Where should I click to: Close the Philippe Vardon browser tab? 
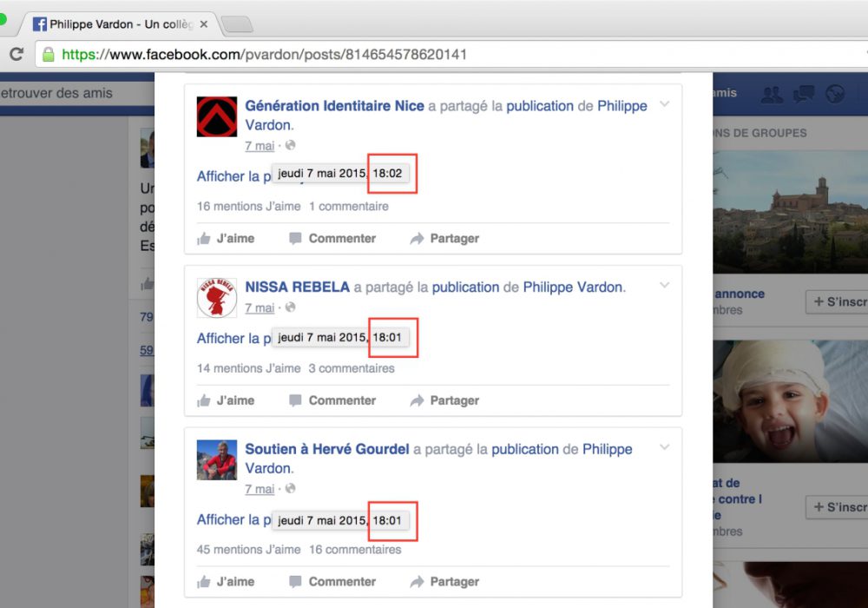click(x=204, y=24)
